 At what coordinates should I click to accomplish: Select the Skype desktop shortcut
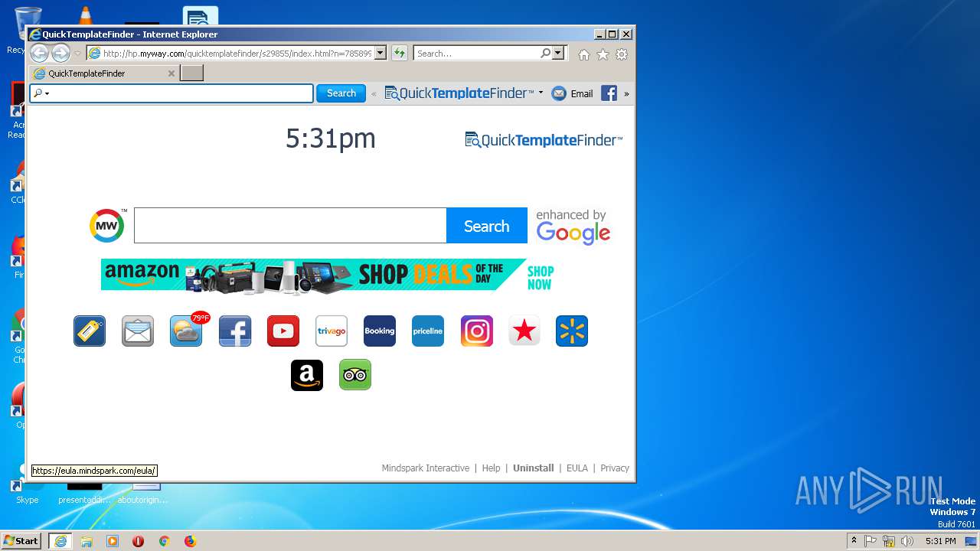27,486
